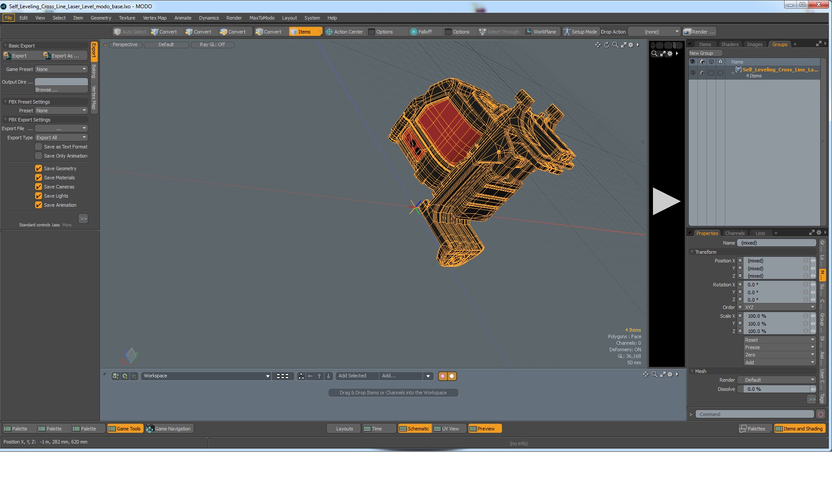The width and height of the screenshot is (832, 504).
Task: Click the first Convert tool in toolbar
Action: 164,32
